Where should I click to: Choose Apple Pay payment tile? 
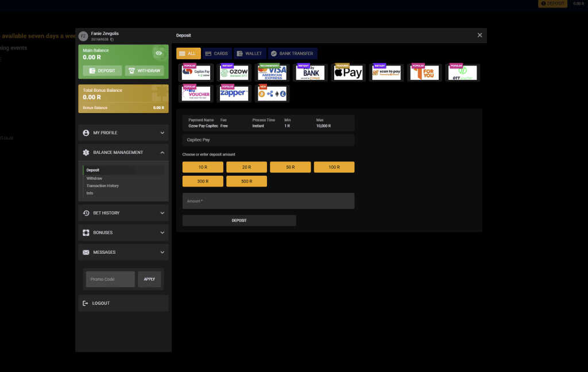coord(349,72)
